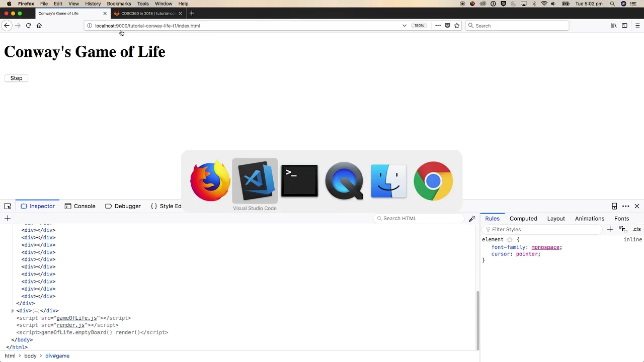Click the Filter Styles input
Screen dimensions: 644x362
click(542, 229)
